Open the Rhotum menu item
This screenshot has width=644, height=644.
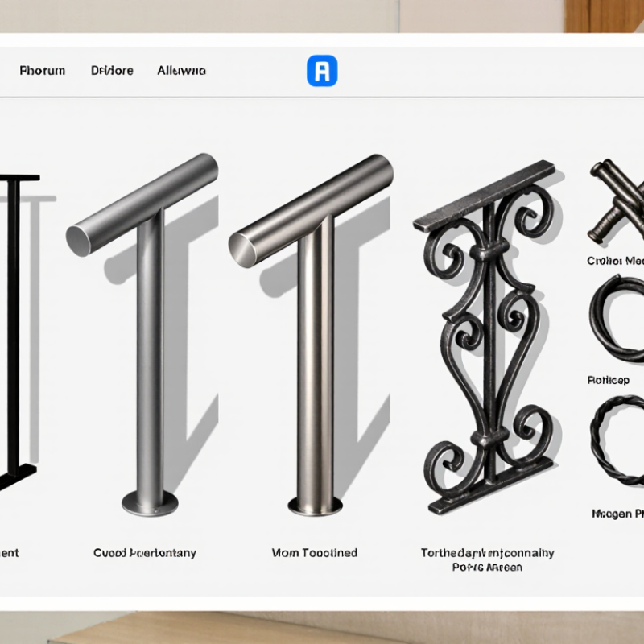pos(43,71)
